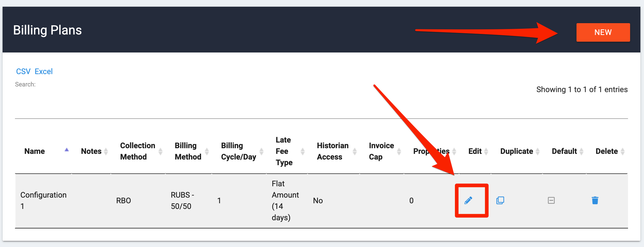Viewport: 644px width, 247px height.
Task: Toggle sort order for Invoice Cap
Action: click(399, 151)
